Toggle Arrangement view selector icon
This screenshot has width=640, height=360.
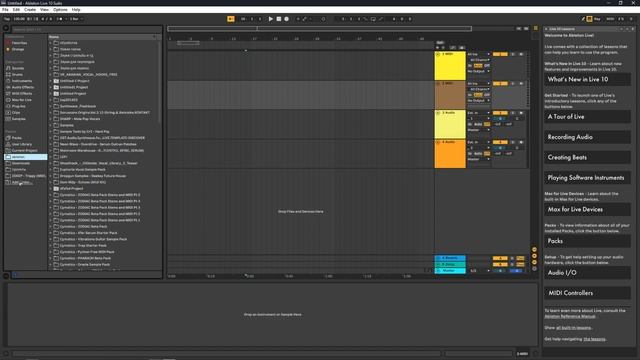tap(536, 29)
